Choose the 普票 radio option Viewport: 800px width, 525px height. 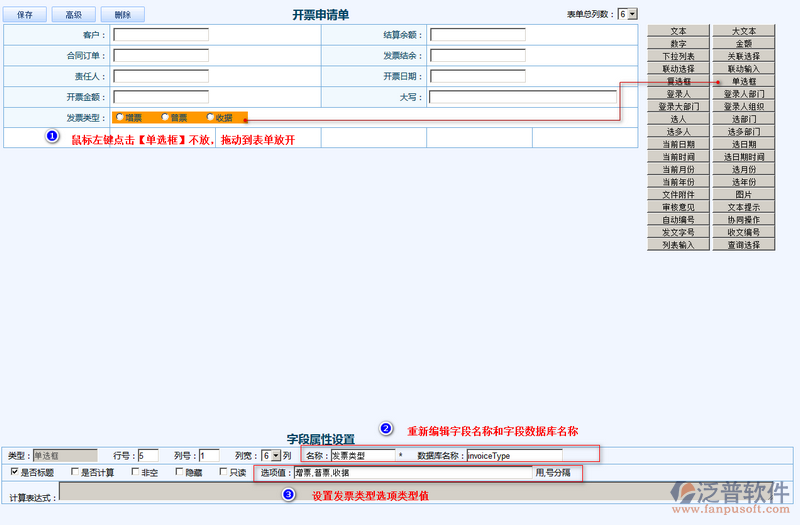pyautogui.click(x=165, y=118)
